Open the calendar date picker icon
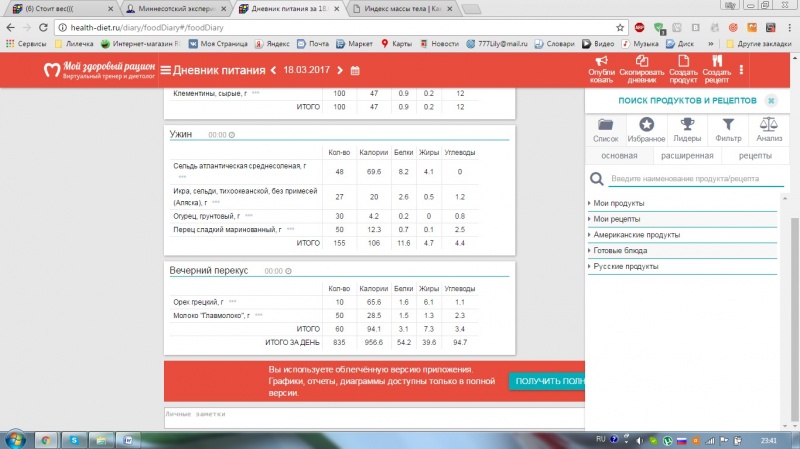 click(355, 70)
